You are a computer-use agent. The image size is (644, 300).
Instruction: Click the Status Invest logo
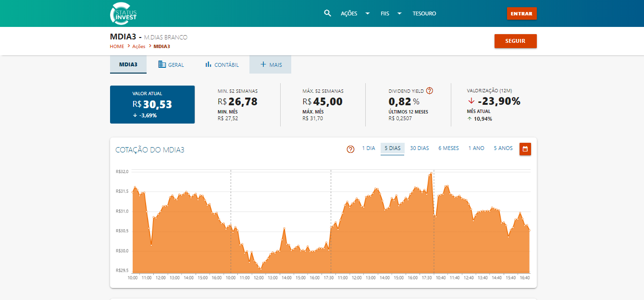(x=124, y=13)
